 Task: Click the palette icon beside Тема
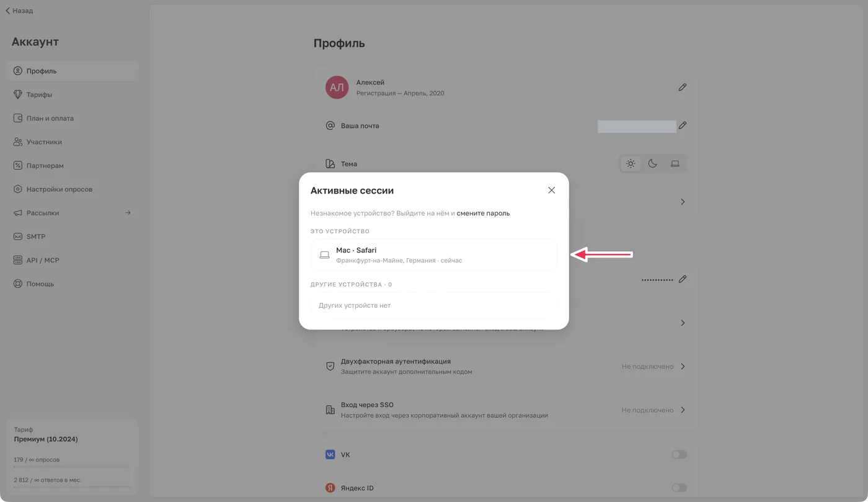click(x=330, y=164)
